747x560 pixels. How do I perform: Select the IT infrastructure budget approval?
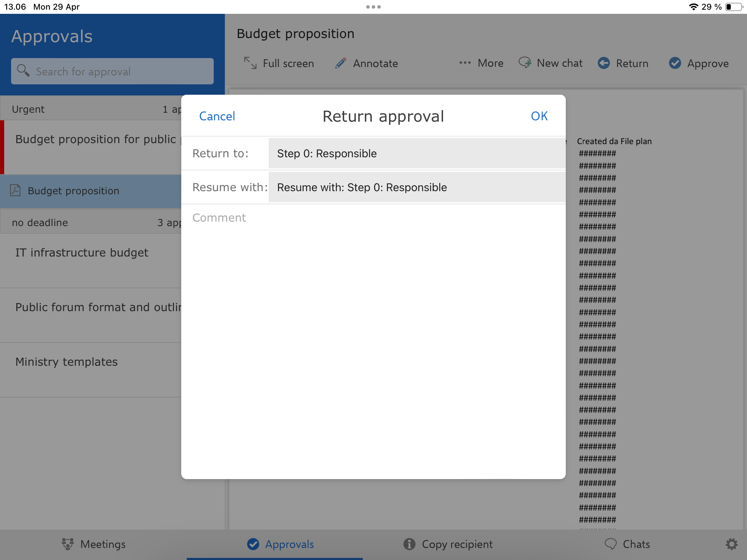tap(82, 253)
